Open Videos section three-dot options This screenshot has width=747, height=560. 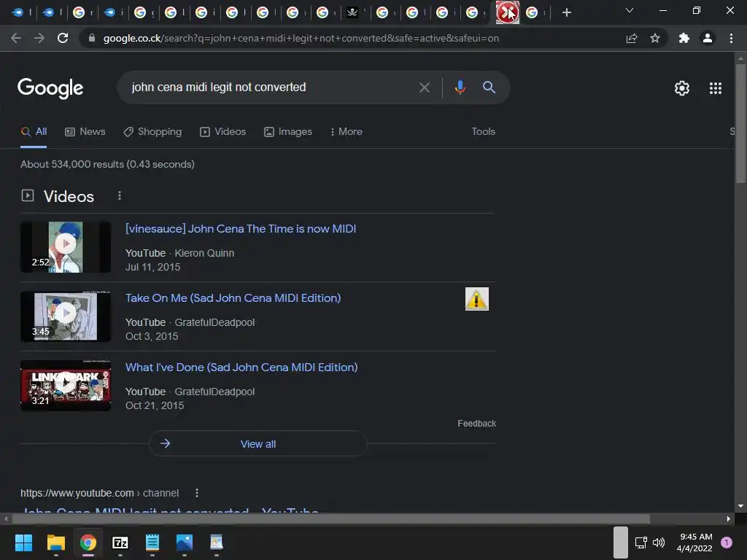tap(120, 195)
